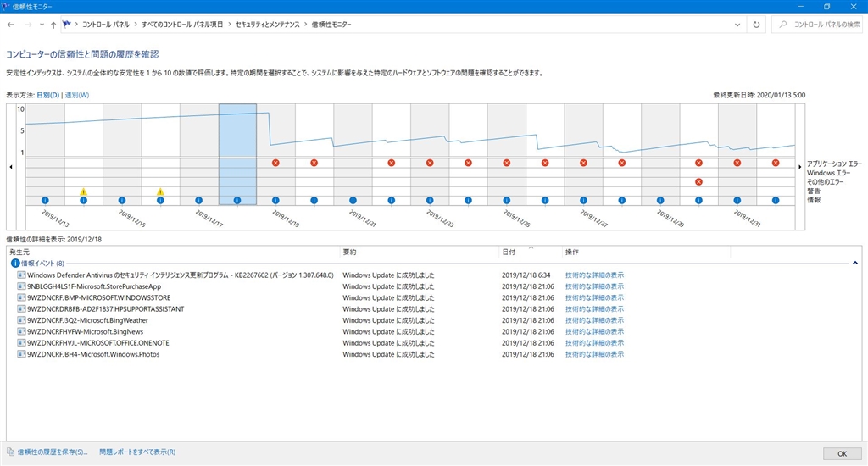Expand the chevron after コントロール パネル in the breadcrumb
The height and width of the screenshot is (466, 868).
(135, 25)
